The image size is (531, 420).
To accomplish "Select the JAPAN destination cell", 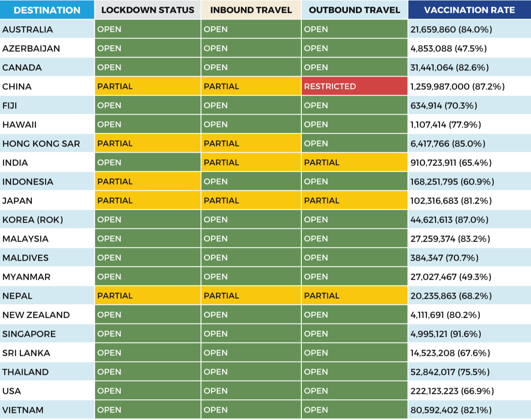I will click(47, 200).
